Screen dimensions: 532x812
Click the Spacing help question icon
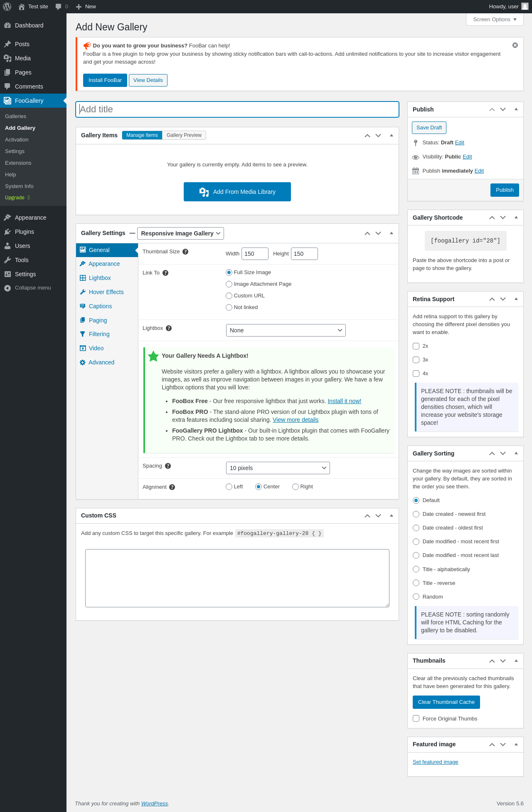[168, 466]
